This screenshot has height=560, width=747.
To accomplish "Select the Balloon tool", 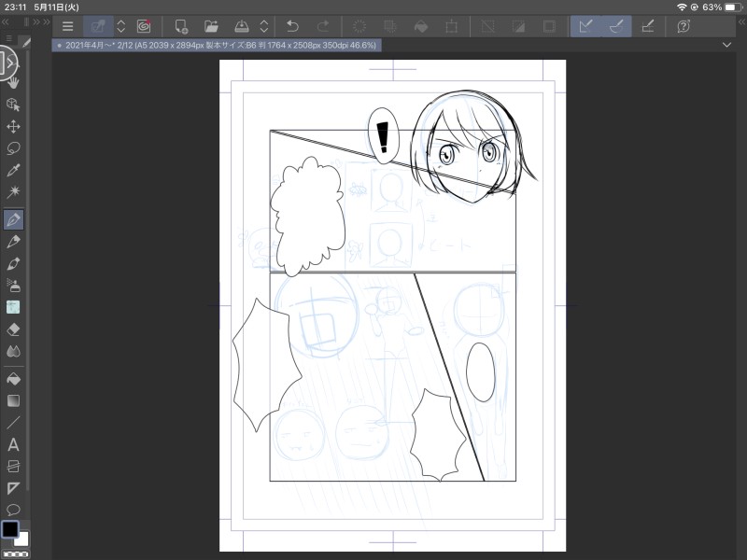I will pyautogui.click(x=13, y=510).
